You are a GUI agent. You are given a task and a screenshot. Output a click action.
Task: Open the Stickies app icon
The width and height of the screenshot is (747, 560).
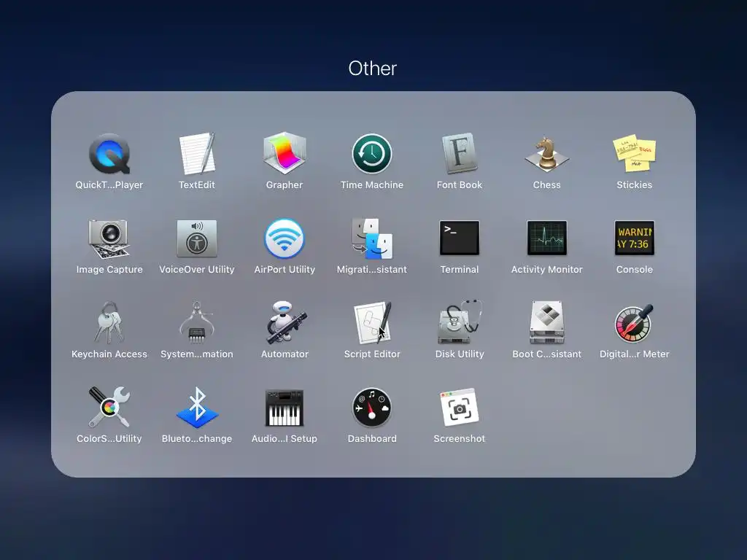pos(634,153)
